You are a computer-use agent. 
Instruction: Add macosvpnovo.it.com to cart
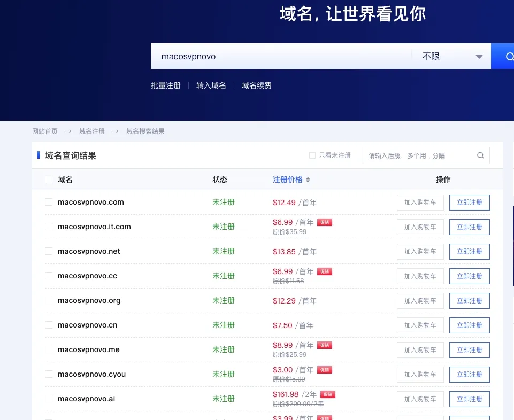pyautogui.click(x=420, y=227)
